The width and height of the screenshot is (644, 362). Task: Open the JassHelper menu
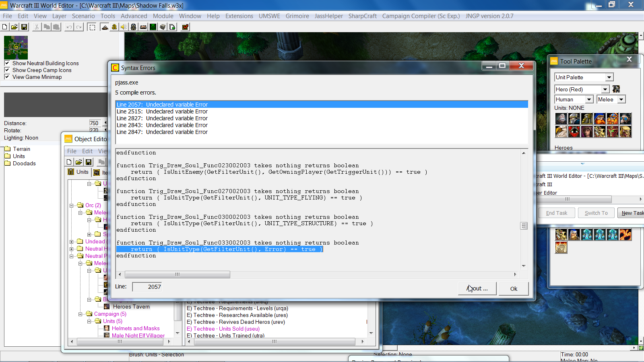coord(329,16)
